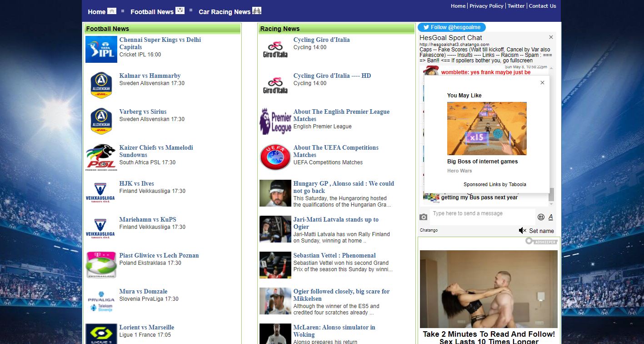Open the Contact Us link
This screenshot has height=344, width=644.
pos(542,6)
